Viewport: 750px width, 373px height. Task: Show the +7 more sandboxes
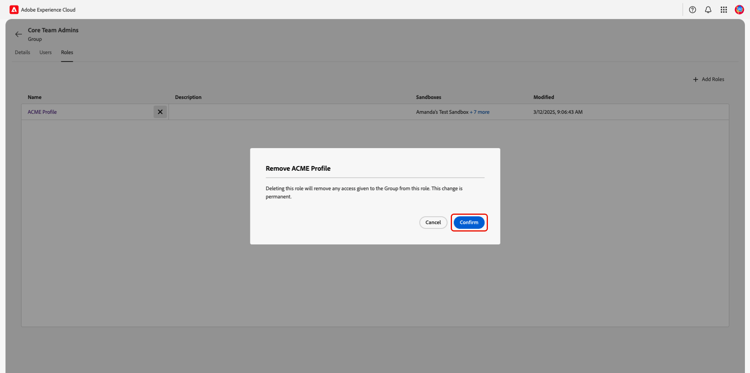pyautogui.click(x=480, y=112)
